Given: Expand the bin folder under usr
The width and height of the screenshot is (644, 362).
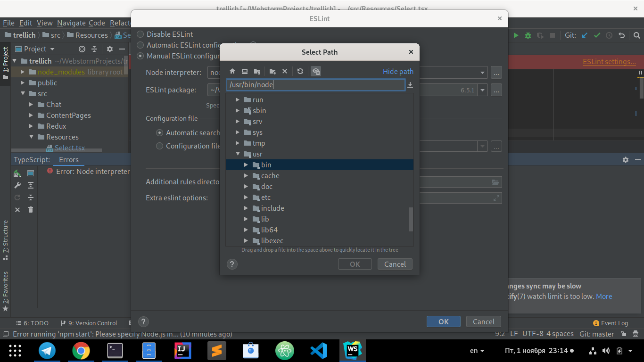Looking at the screenshot, I should point(246,165).
